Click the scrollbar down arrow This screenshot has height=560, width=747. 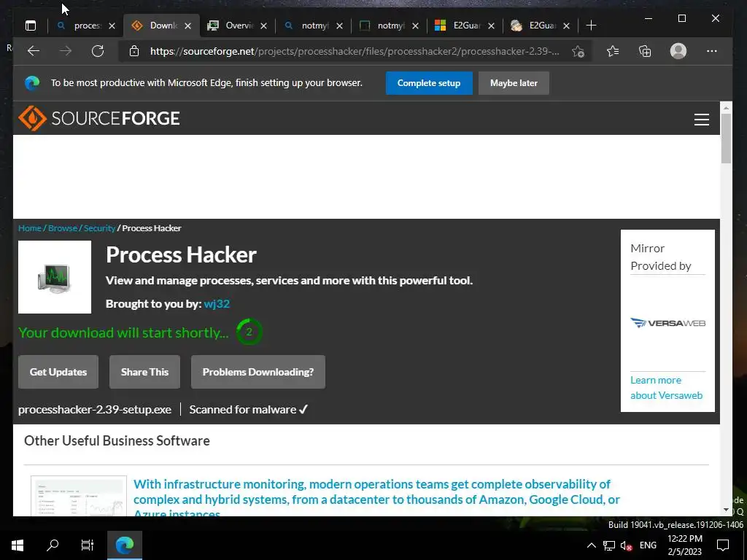pos(726,510)
